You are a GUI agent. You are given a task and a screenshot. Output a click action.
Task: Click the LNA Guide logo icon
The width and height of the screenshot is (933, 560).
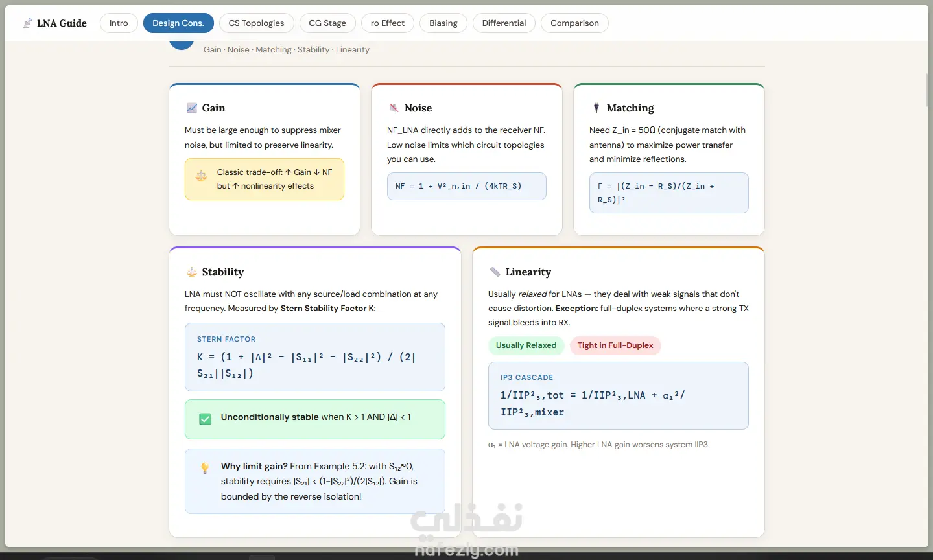click(27, 23)
